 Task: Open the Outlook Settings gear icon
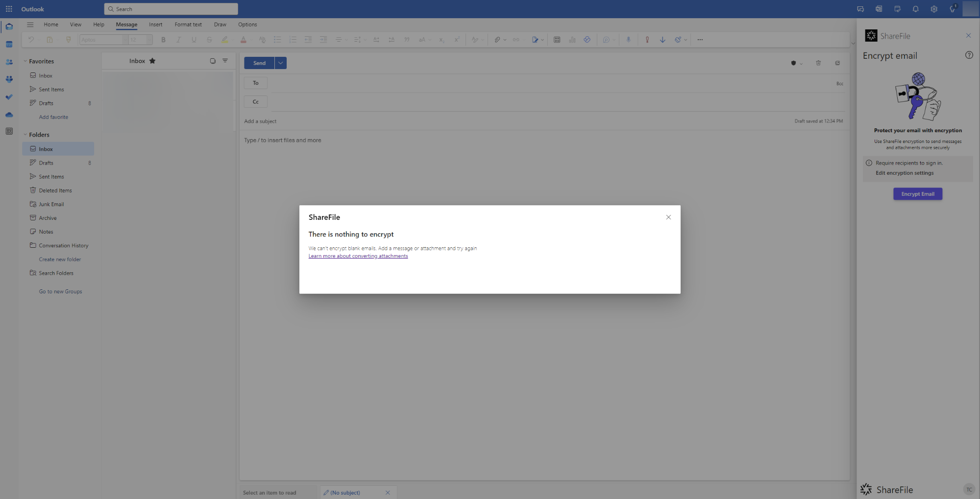pos(934,9)
